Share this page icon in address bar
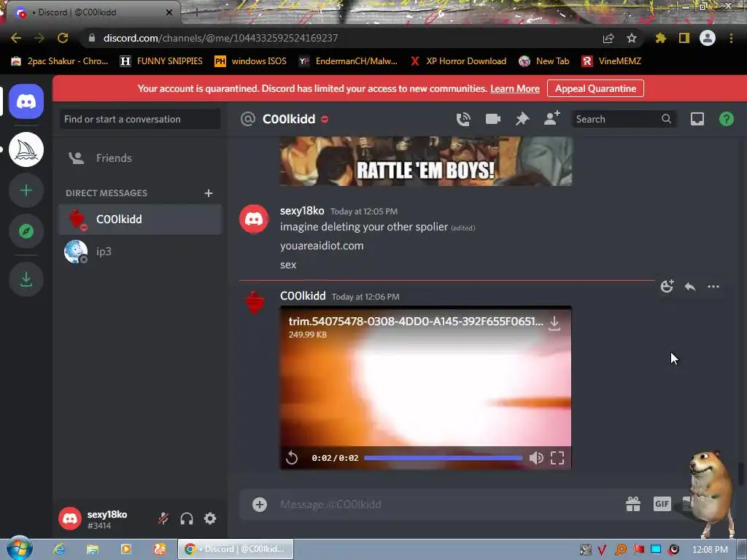This screenshot has width=747, height=560. pyautogui.click(x=608, y=38)
